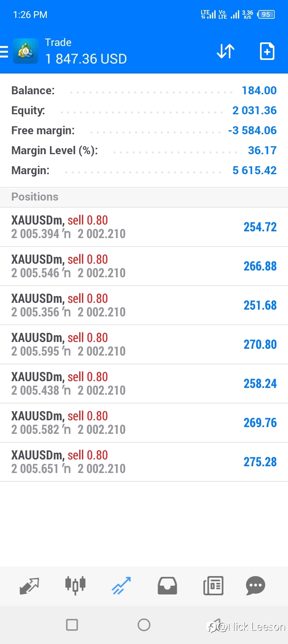
Task: Open the Chat messages bubble icon
Action: (x=256, y=586)
